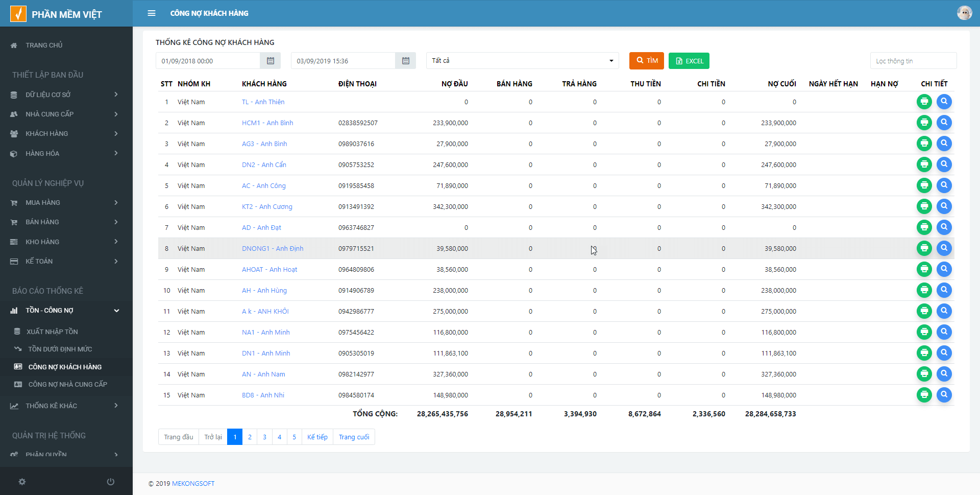Print debt report for AC - Anh Công
This screenshot has width=980, height=495.
924,185
